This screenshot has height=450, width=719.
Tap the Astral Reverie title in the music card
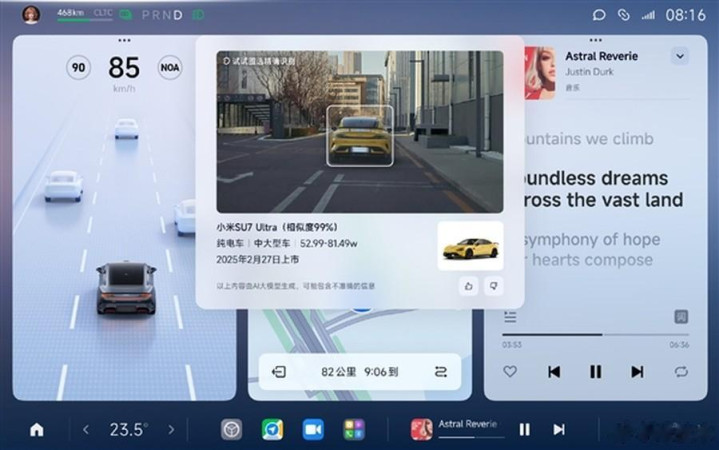coord(602,56)
